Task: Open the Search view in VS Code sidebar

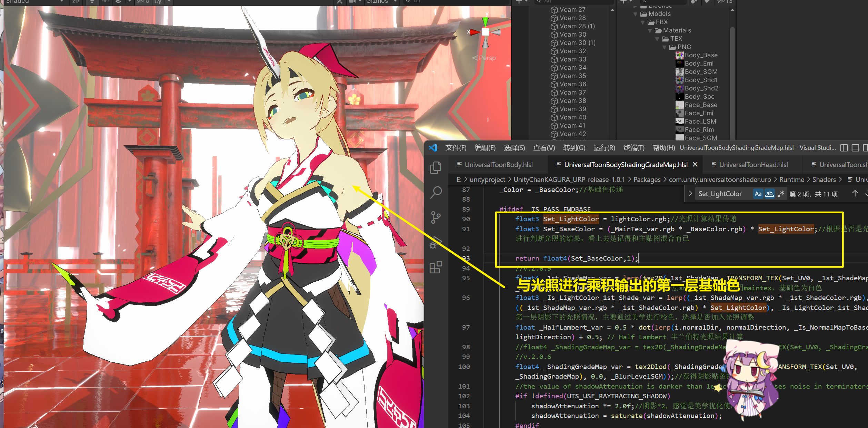Action: pos(436,192)
